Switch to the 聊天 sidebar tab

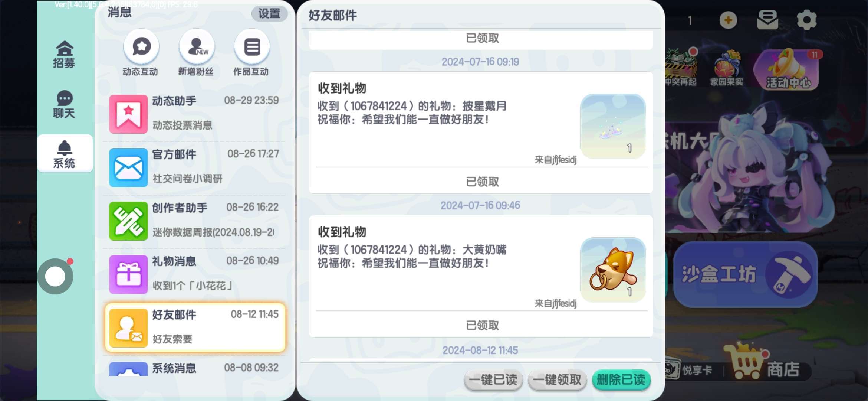(64, 105)
